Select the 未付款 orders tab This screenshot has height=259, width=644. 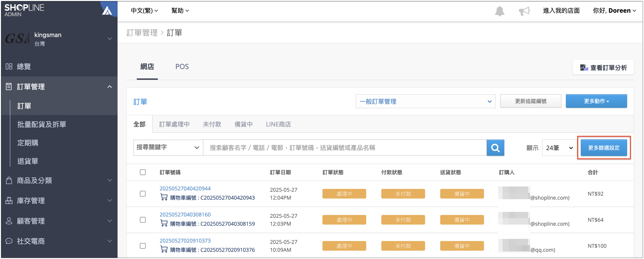pyautogui.click(x=212, y=124)
